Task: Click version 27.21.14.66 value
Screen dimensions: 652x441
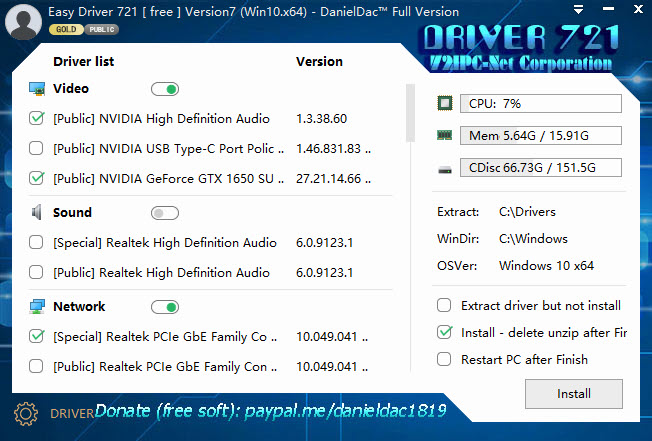Action: (x=333, y=179)
